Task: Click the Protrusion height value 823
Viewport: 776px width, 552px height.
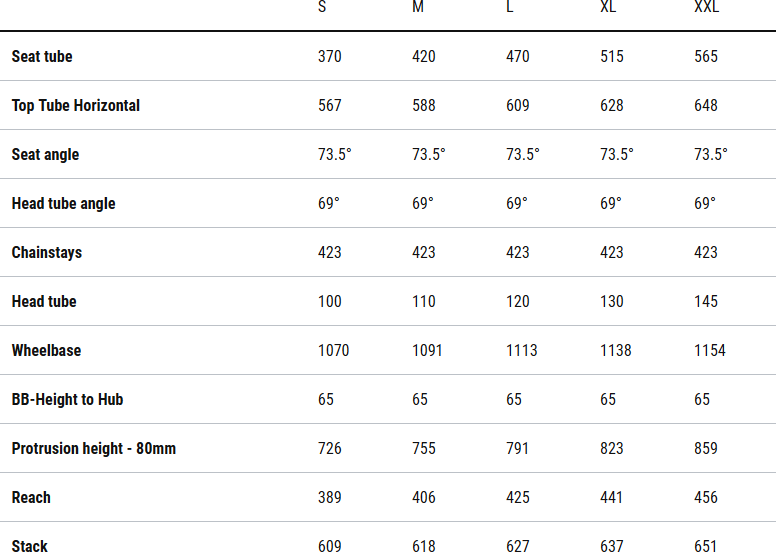Action: [612, 449]
